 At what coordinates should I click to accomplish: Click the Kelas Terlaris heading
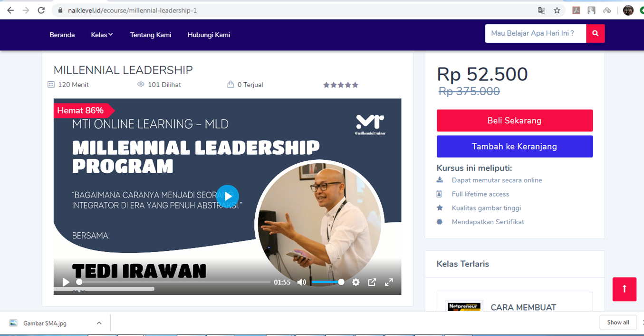(x=463, y=264)
